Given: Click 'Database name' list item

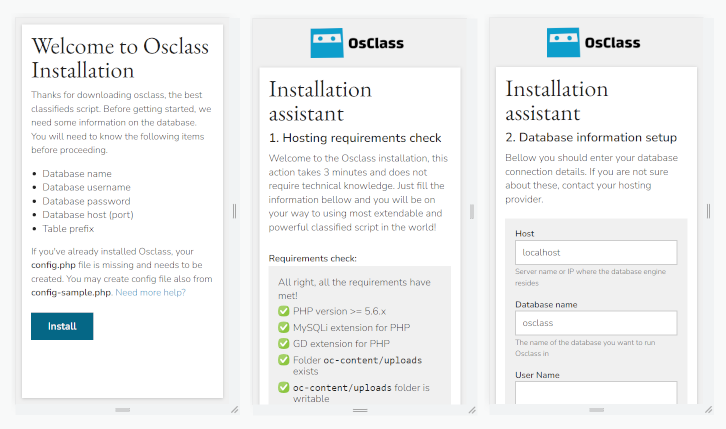Looking at the screenshot, I should point(77,174).
